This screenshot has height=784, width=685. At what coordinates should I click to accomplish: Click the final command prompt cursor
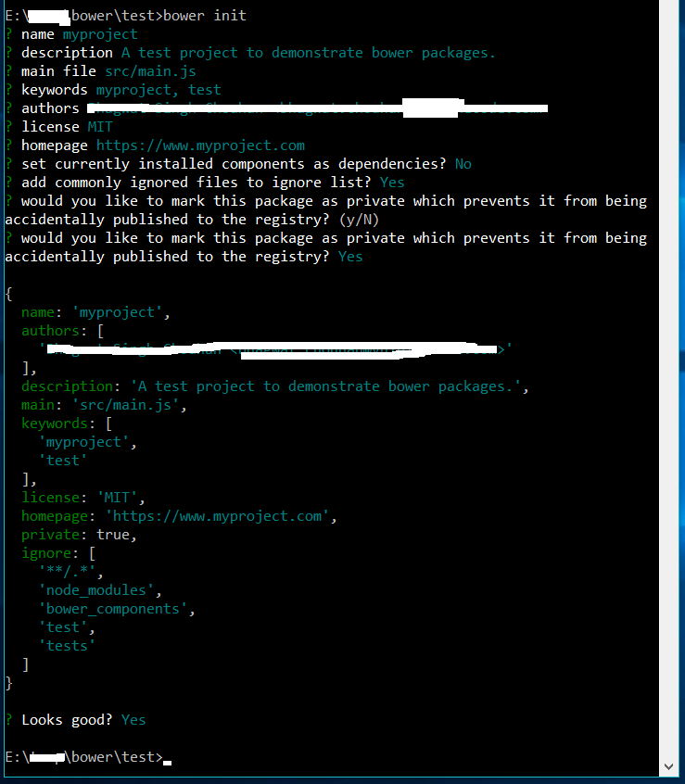[168, 763]
